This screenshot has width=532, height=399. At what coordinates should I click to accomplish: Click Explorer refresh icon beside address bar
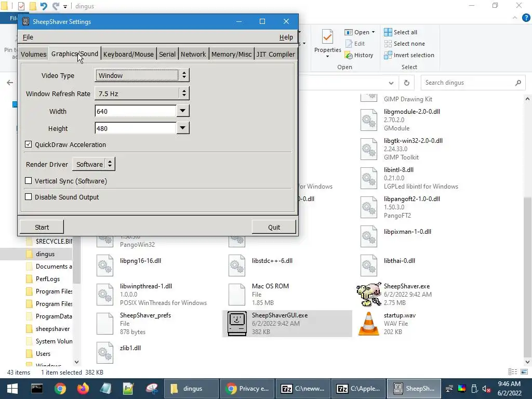[406, 83]
